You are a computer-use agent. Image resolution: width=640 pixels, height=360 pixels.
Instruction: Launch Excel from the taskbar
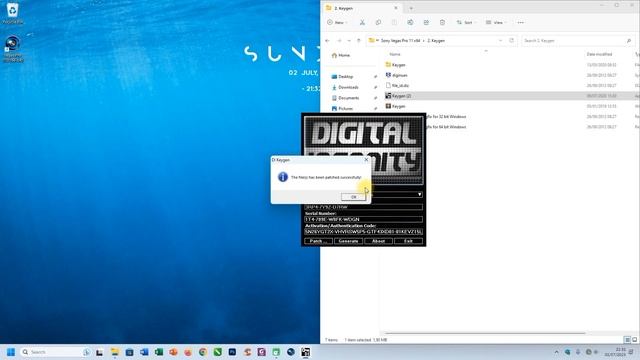(159, 352)
